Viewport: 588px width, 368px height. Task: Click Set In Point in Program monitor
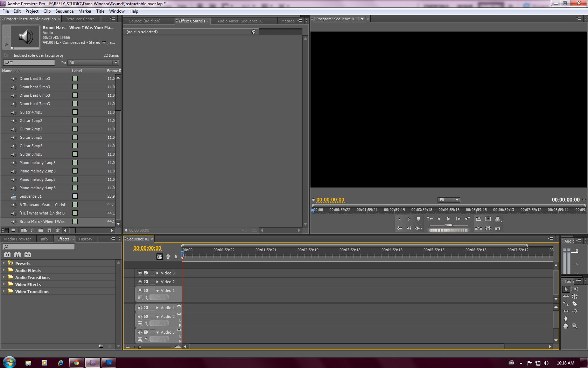tap(400, 219)
